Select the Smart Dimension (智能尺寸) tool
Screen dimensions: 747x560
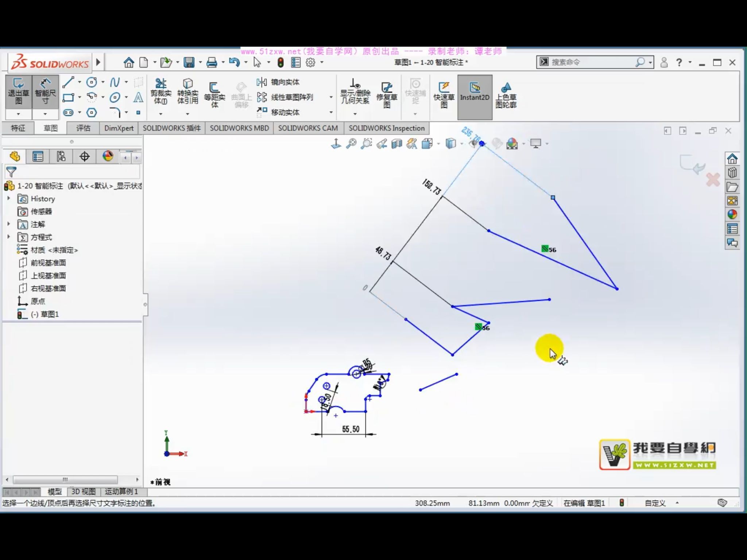pyautogui.click(x=45, y=92)
